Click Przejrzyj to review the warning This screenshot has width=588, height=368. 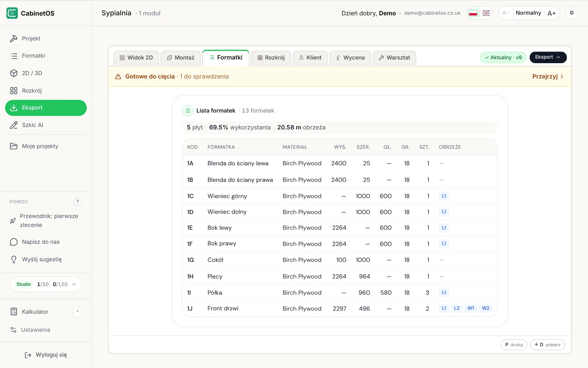pos(548,77)
